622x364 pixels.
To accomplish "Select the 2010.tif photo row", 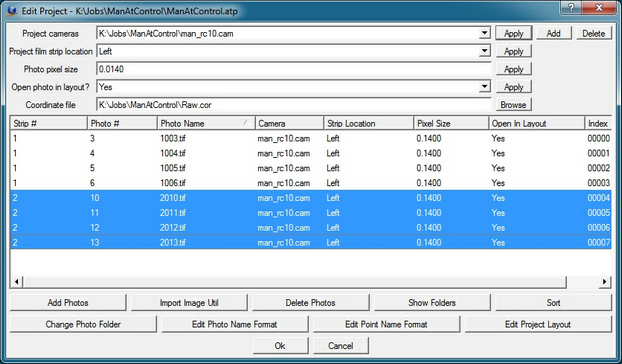I will click(311, 198).
